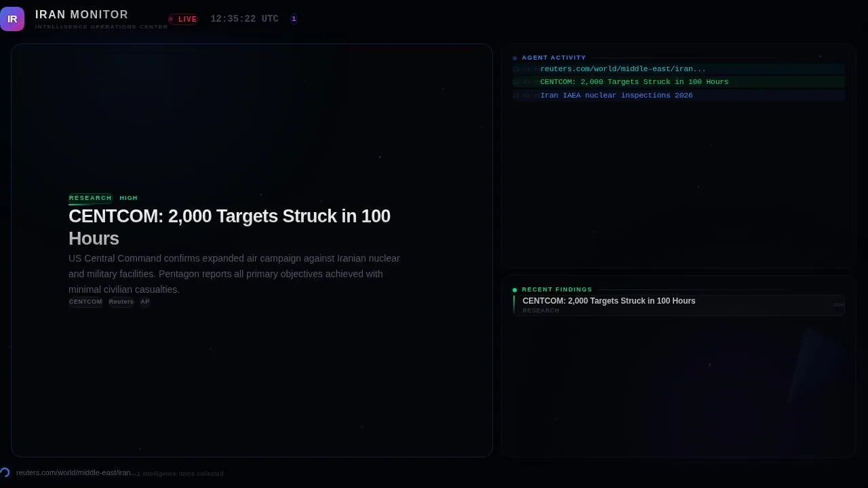Select the green CENTCOM activity log entry

coord(679,82)
